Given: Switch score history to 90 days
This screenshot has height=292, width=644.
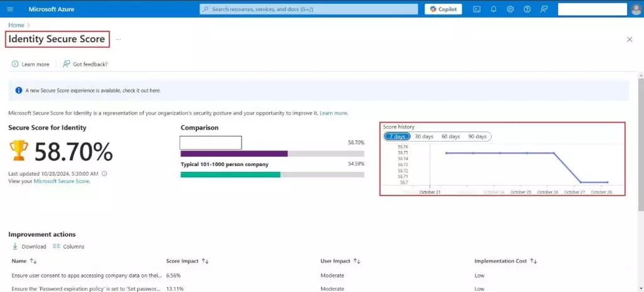Looking at the screenshot, I should [x=477, y=137].
